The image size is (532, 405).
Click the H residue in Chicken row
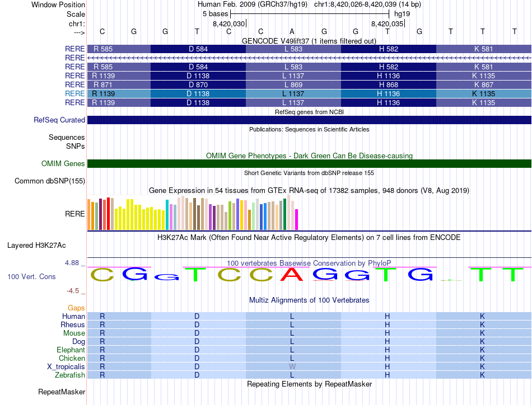[x=387, y=358]
